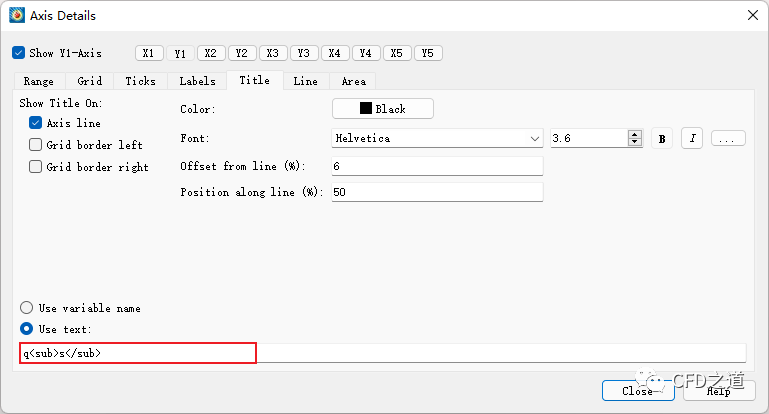The image size is (769, 414).
Task: Click the Tecplot icon in title bar
Action: coord(16,16)
